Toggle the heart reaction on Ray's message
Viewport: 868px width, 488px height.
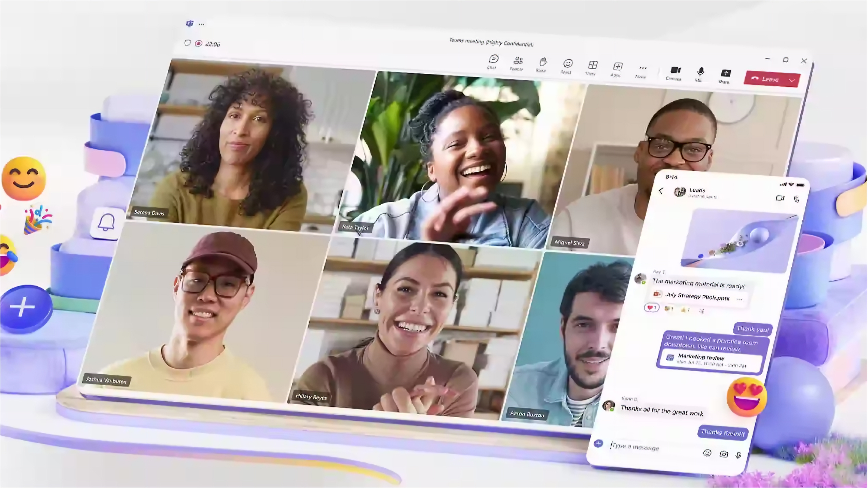pyautogui.click(x=652, y=307)
